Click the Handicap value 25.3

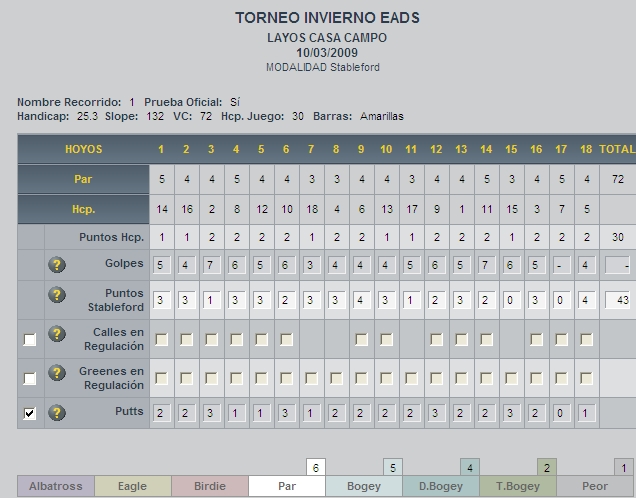point(87,116)
